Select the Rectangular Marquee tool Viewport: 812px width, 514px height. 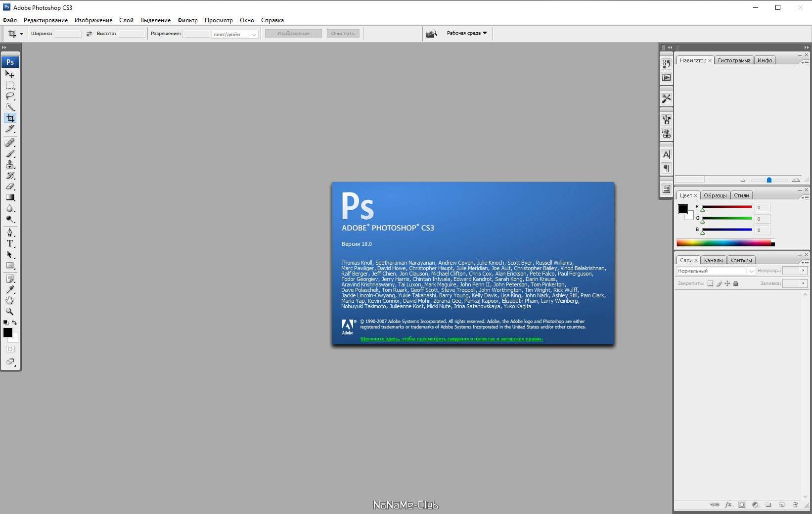(10, 85)
